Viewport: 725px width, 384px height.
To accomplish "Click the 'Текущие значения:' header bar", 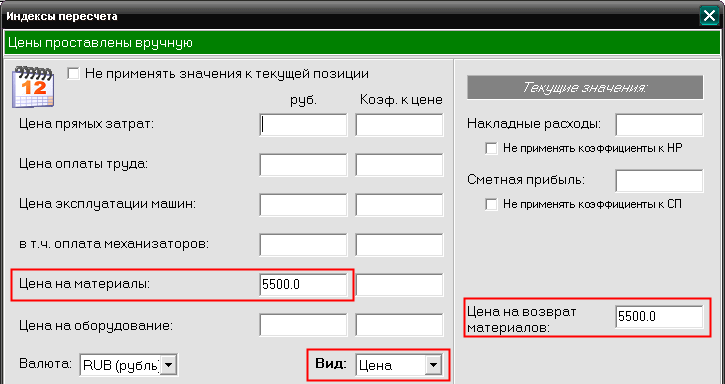I will tap(585, 87).
